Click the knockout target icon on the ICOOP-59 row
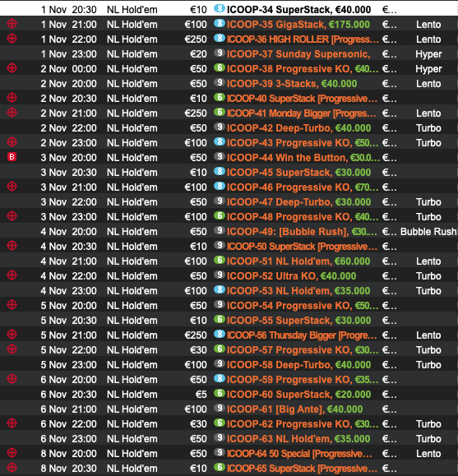 tap(12, 378)
